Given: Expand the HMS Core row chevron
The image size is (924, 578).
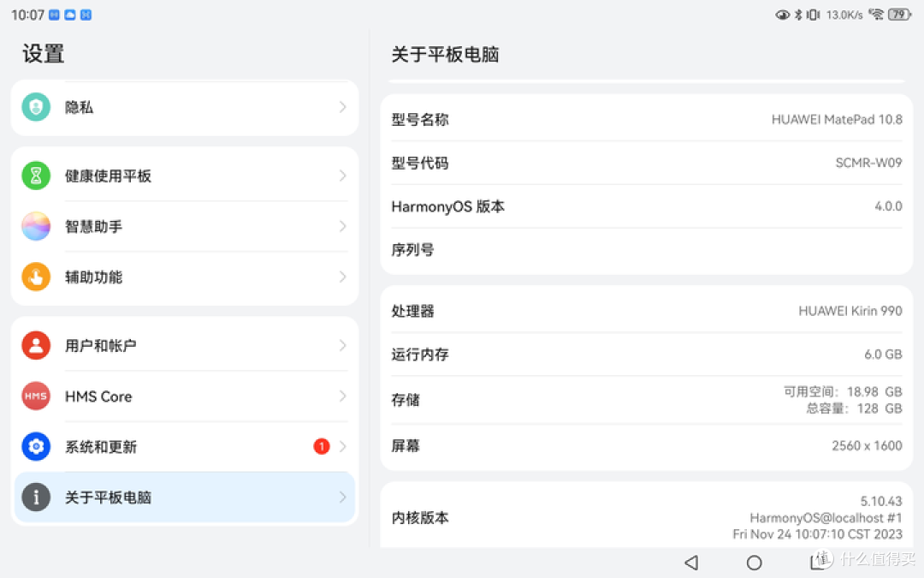Looking at the screenshot, I should pos(342,396).
